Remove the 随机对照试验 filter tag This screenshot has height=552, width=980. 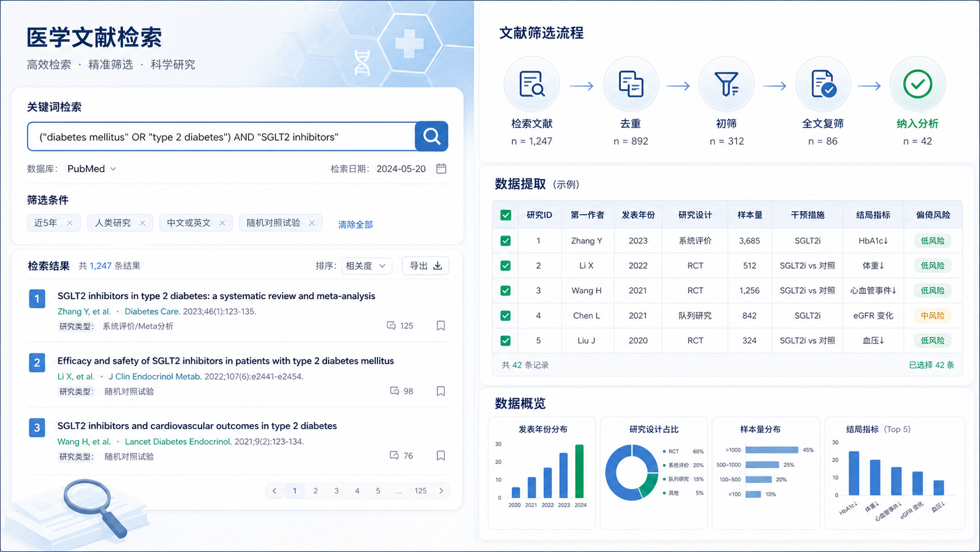pos(312,223)
